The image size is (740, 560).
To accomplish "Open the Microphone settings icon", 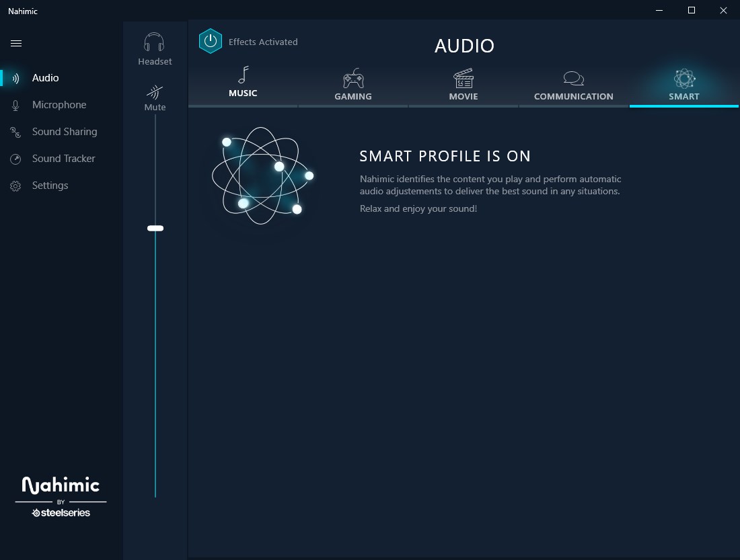I will [14, 104].
